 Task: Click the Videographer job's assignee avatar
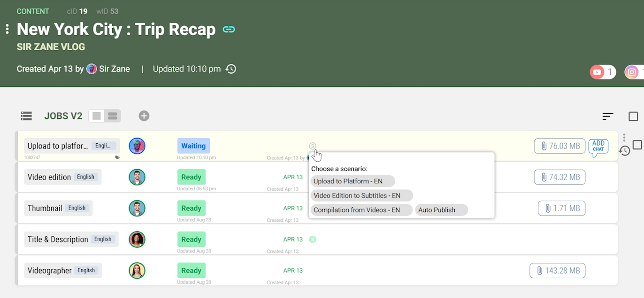click(x=137, y=271)
